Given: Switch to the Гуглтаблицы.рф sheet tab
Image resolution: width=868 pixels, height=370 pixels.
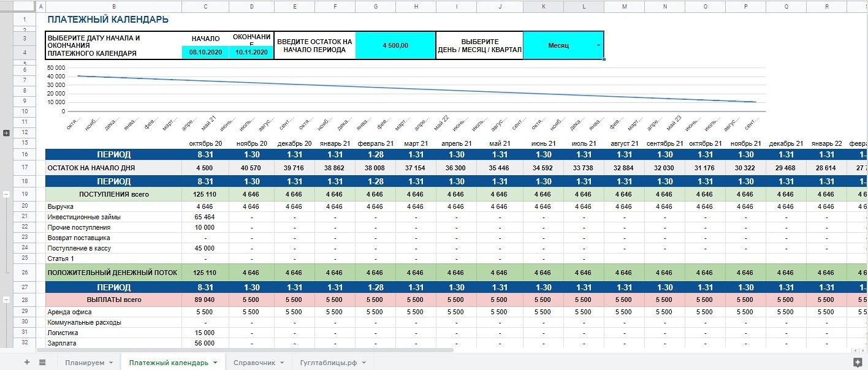Looking at the screenshot, I should click(x=328, y=363).
